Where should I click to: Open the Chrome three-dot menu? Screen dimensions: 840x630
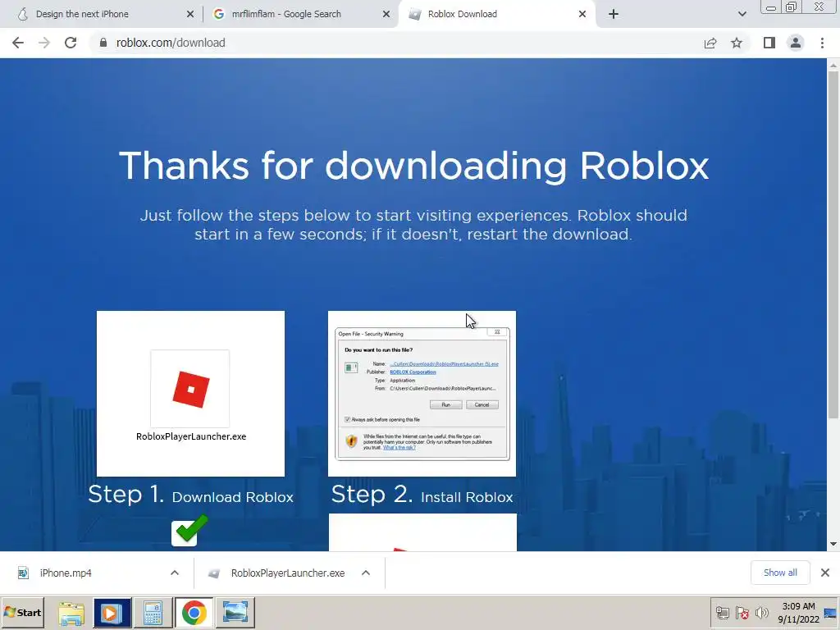[822, 43]
